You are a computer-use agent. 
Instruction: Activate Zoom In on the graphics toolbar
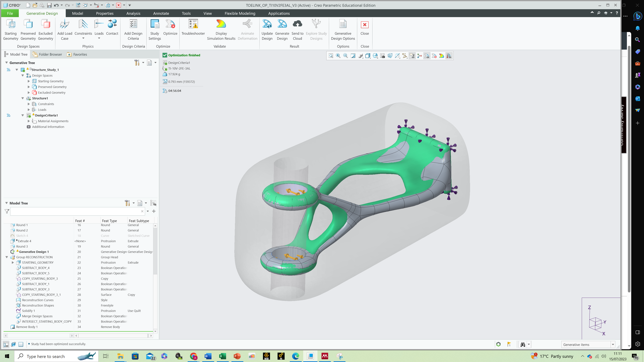click(x=338, y=56)
